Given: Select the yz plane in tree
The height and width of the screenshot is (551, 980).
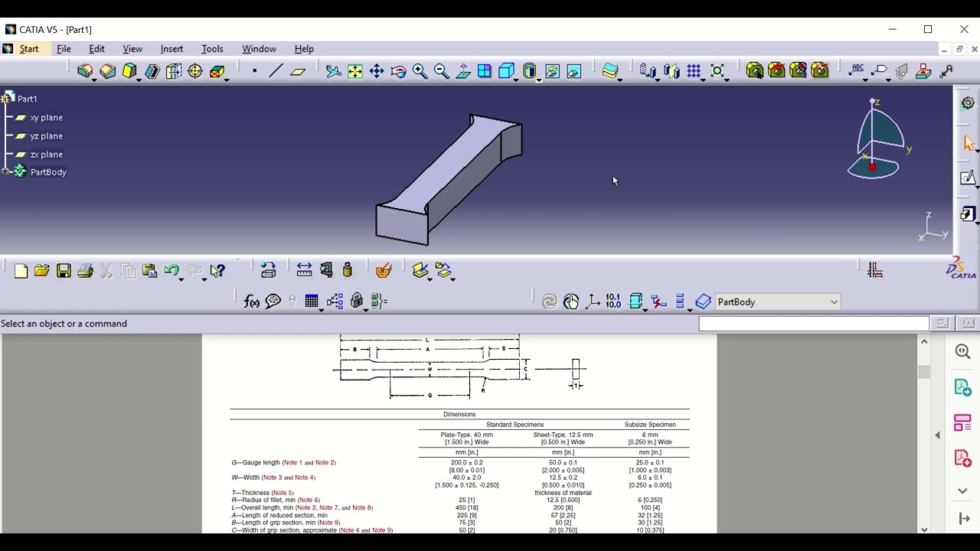Looking at the screenshot, I should coord(46,136).
